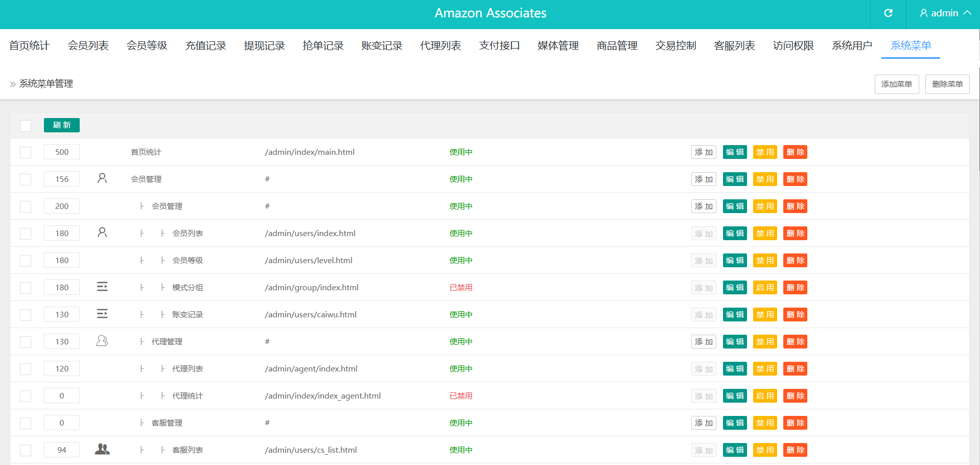Click 启用 in the 代理统计 row
This screenshot has width=980, height=465.
(x=765, y=396)
